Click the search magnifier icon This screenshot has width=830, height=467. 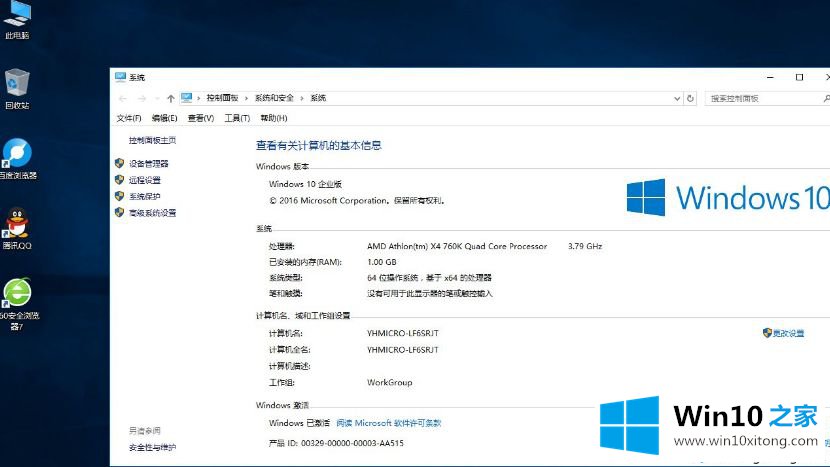pos(826,98)
